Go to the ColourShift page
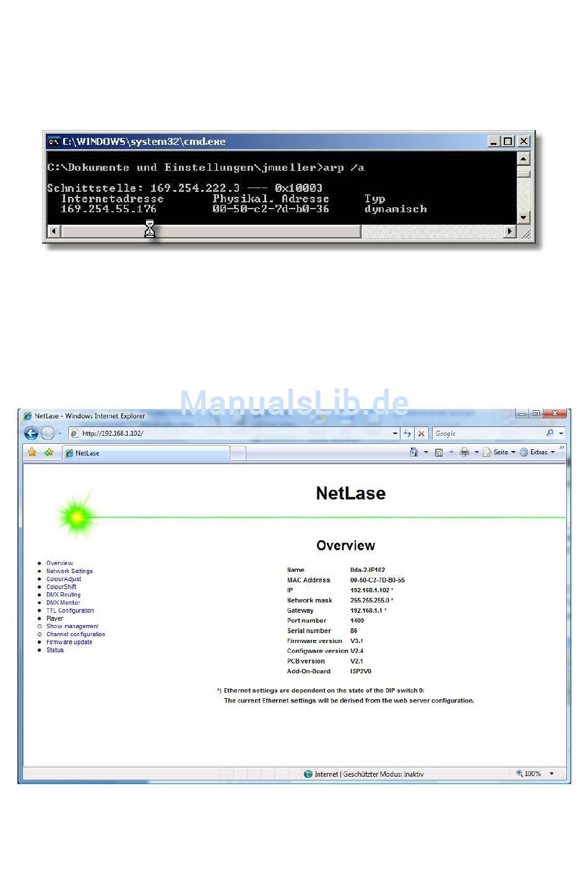The width and height of the screenshot is (588, 872). [x=61, y=587]
